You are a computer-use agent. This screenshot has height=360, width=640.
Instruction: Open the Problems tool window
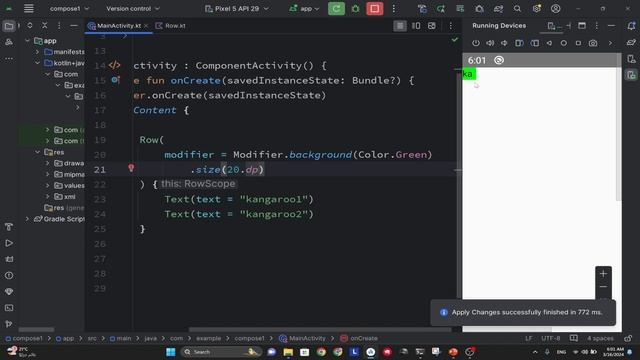pos(9,276)
